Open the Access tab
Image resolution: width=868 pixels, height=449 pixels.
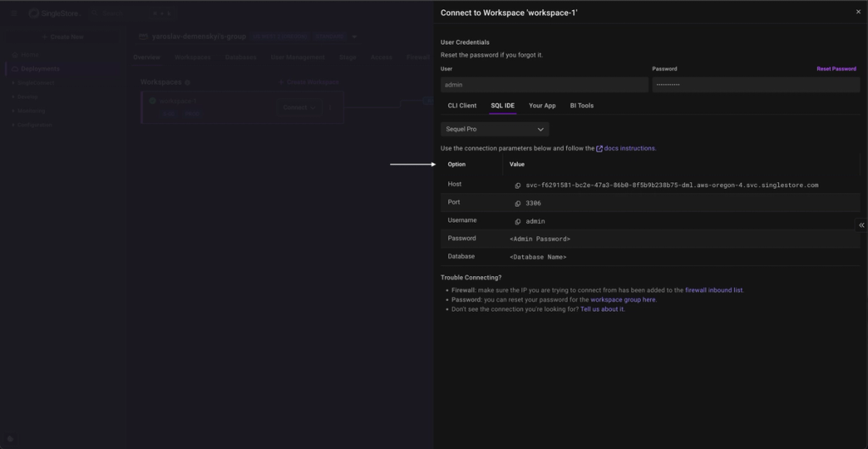click(x=381, y=57)
